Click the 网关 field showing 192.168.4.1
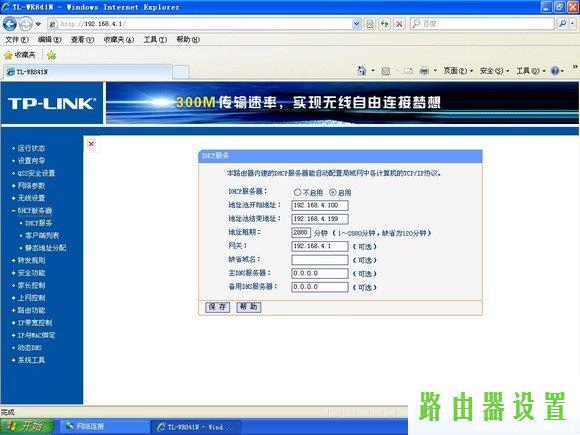This screenshot has width=580, height=435. [320, 246]
